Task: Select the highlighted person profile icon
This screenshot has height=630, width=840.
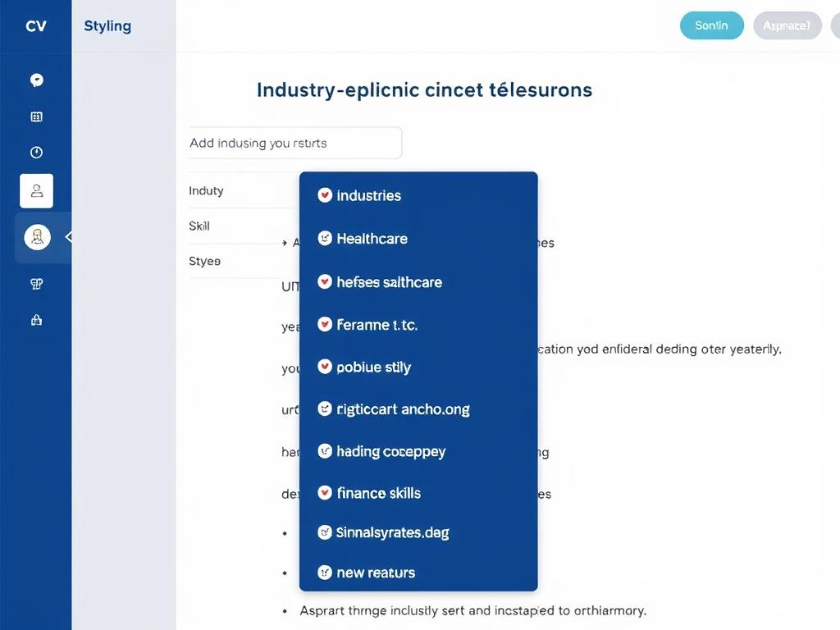Action: pyautogui.click(x=36, y=190)
